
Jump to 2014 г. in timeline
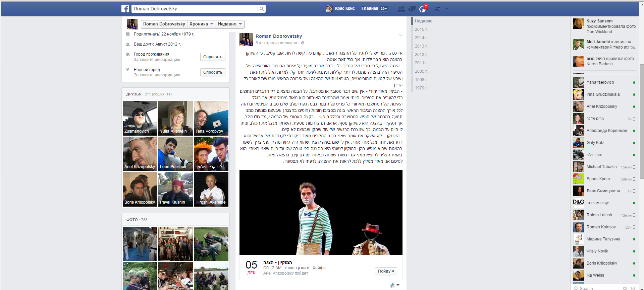tap(421, 38)
